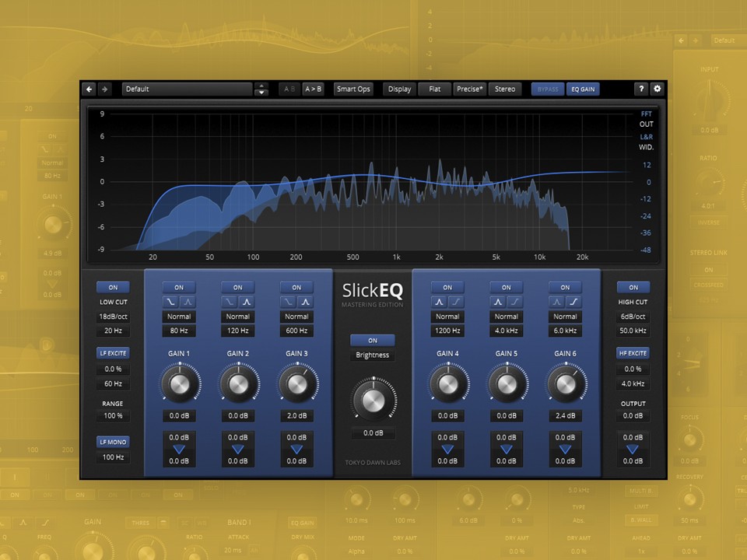Image resolution: width=747 pixels, height=560 pixels.
Task: Select high shelf shape for band 4
Action: tap(457, 302)
